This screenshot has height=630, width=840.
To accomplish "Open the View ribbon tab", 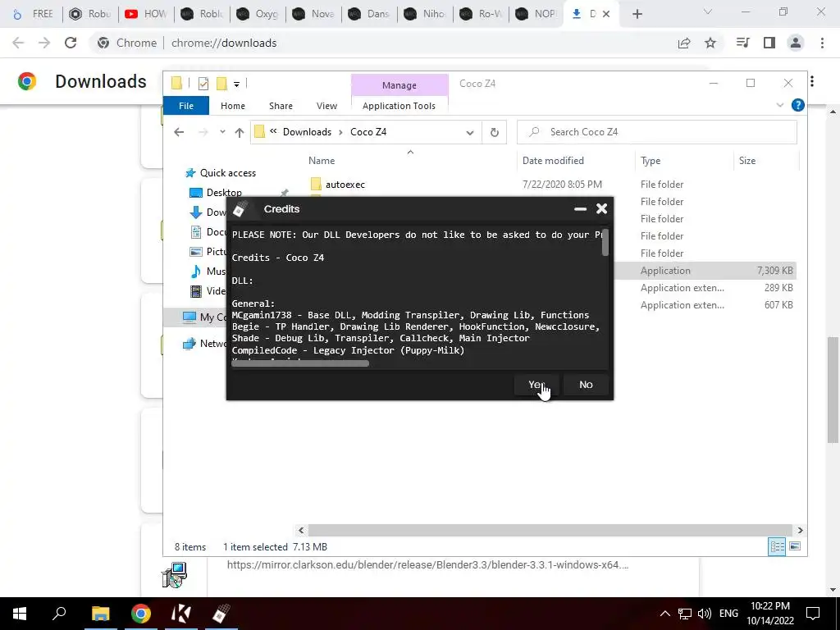I will click(326, 106).
